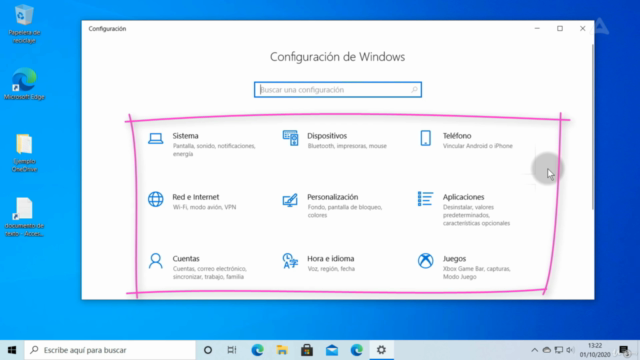Minimize the Configuración window
This screenshot has height=360, width=640.
pyautogui.click(x=537, y=29)
